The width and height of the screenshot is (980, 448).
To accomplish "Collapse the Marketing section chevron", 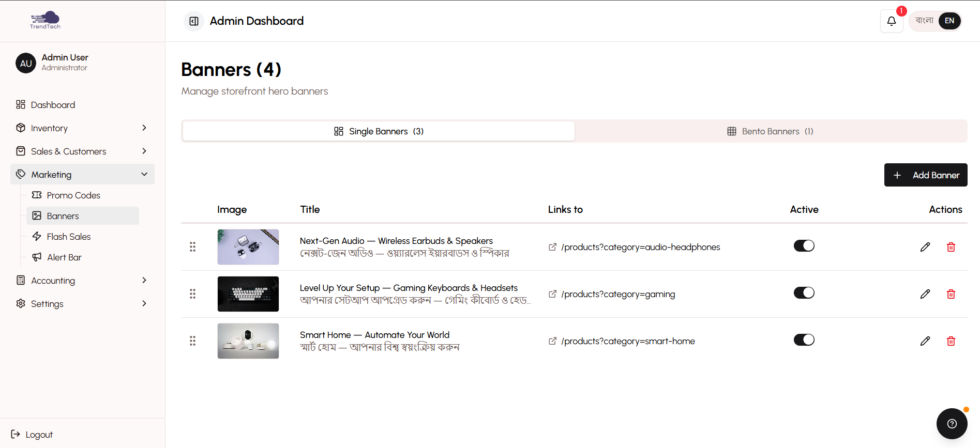I will (144, 175).
